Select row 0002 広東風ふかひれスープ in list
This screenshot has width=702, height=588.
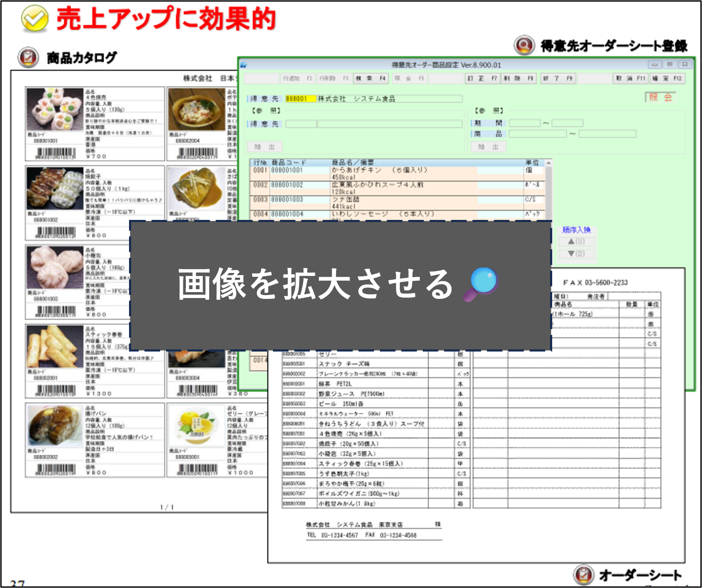398,188
